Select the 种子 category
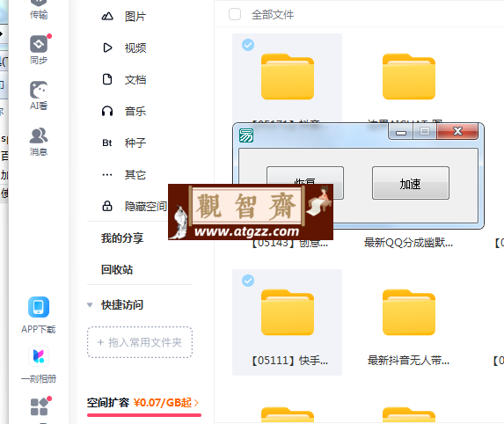Viewport: 504px width, 424px height. coord(135,143)
